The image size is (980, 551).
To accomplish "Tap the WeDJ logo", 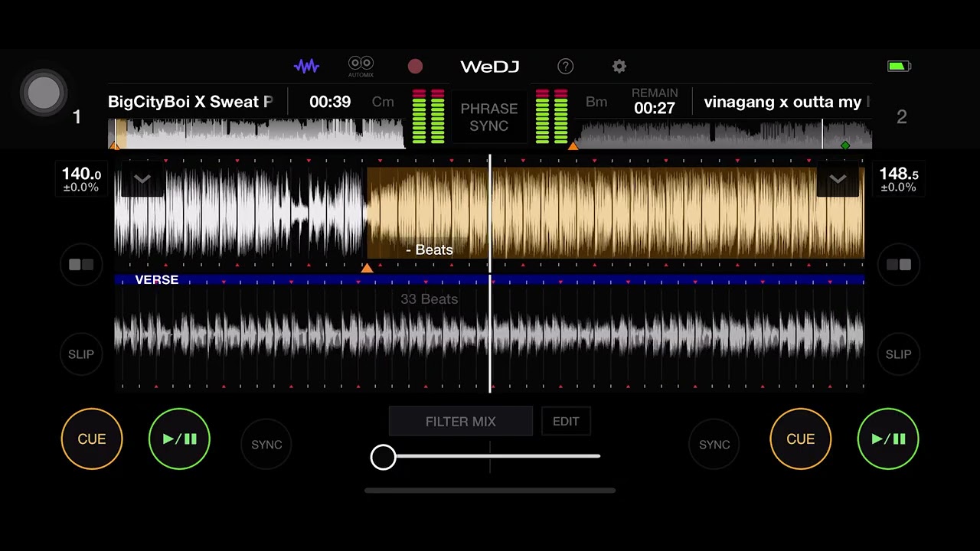I will tap(490, 67).
